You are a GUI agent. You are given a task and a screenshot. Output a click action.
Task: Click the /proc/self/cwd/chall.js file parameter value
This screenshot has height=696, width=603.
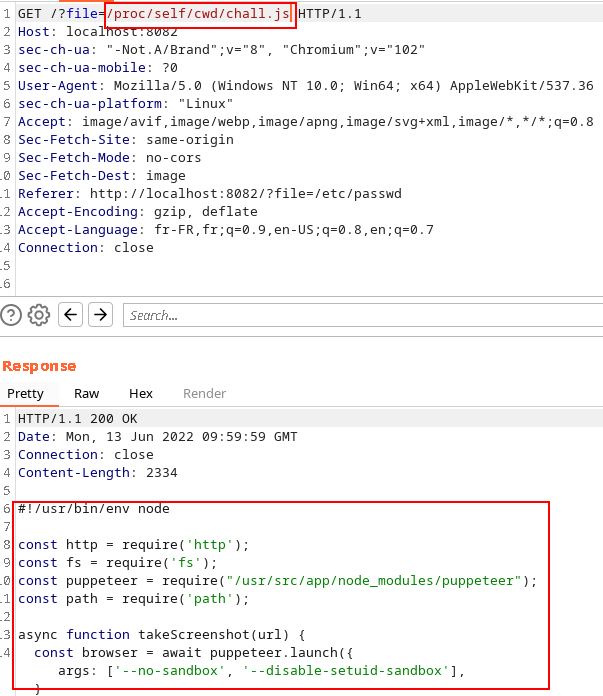pos(198,14)
